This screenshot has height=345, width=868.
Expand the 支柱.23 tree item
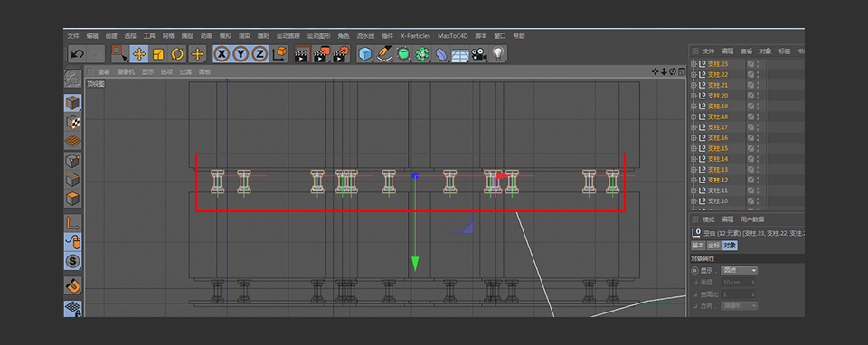693,64
